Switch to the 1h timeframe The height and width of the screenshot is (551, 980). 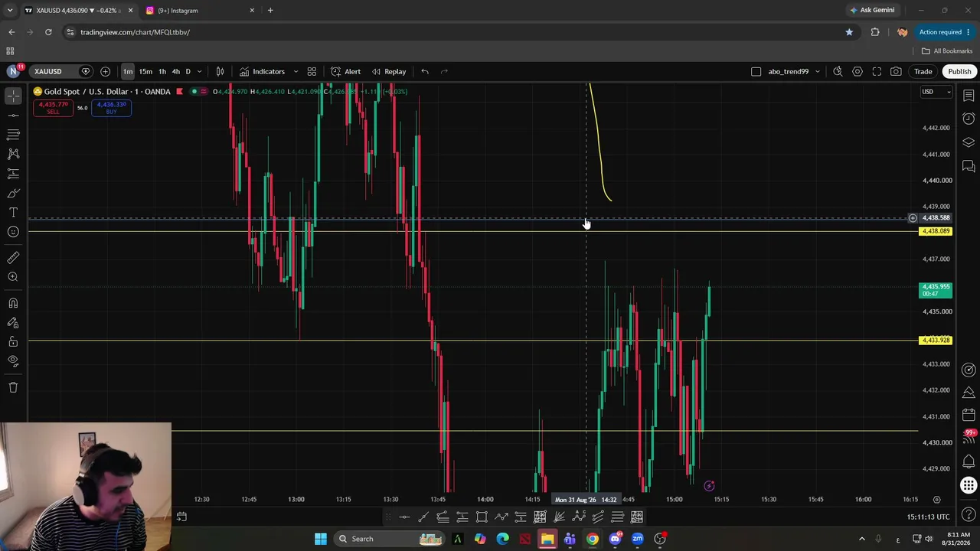[x=162, y=71]
